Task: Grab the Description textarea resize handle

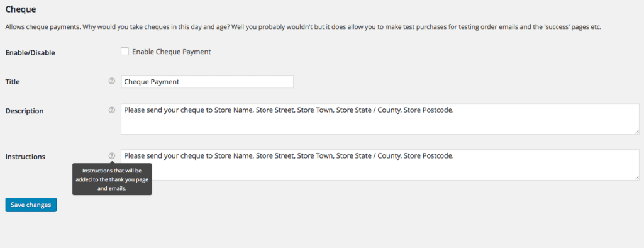Action: pyautogui.click(x=636, y=132)
